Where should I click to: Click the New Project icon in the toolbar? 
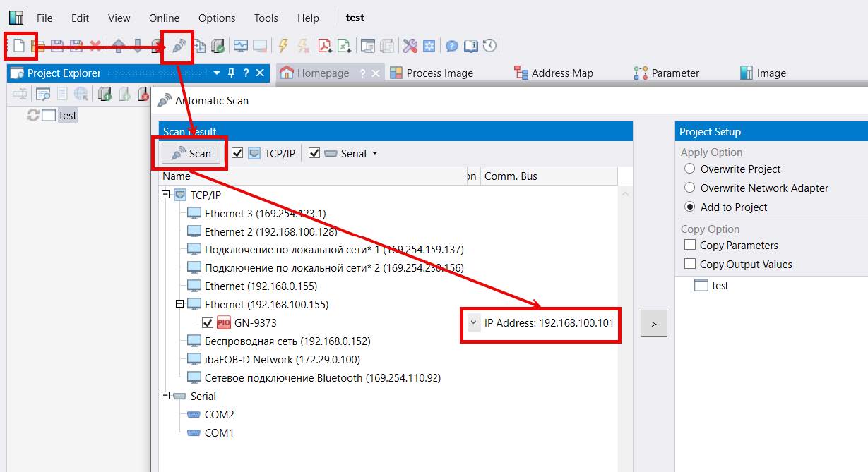tap(19, 46)
